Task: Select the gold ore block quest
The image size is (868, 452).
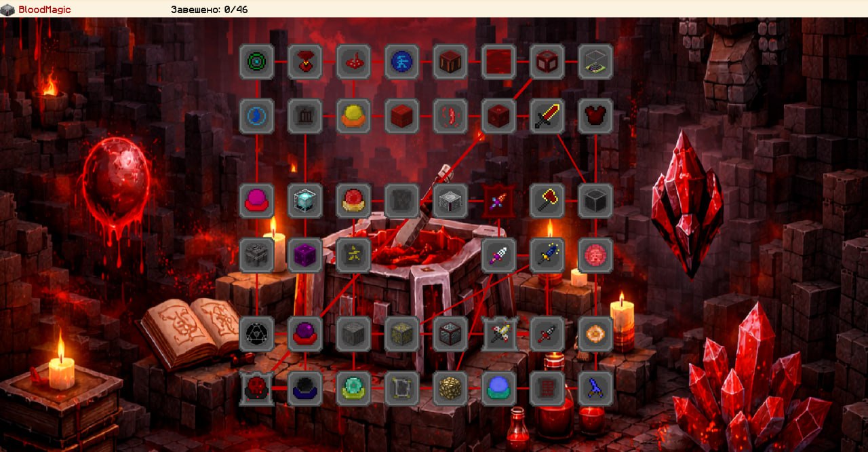Action: (x=450, y=388)
